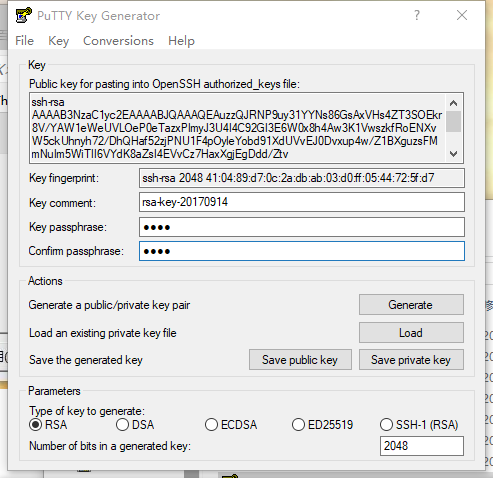Close the PuTTY Key Generator window
The height and width of the screenshot is (478, 493).
tap(462, 15)
